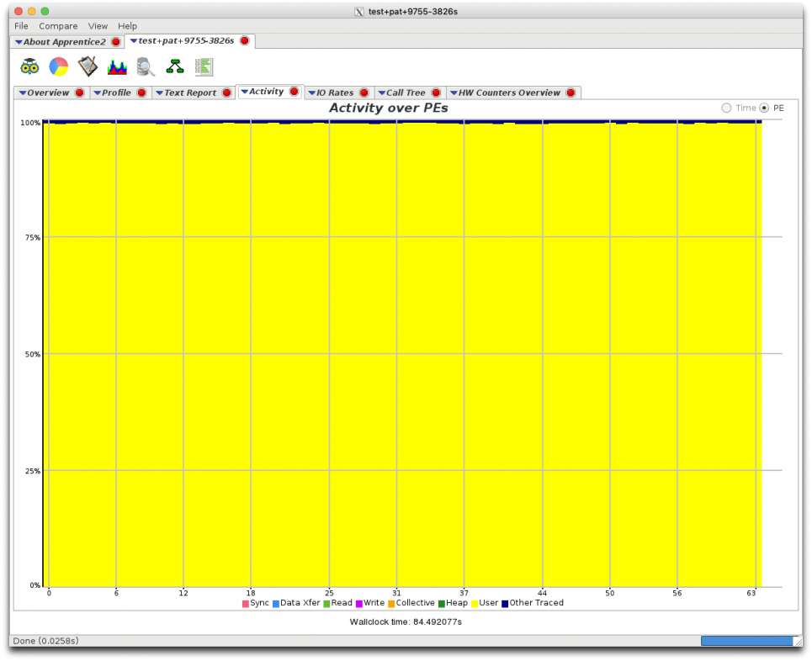Open the pie chart Profile icon
Viewport: 812px width, 661px height.
point(59,66)
